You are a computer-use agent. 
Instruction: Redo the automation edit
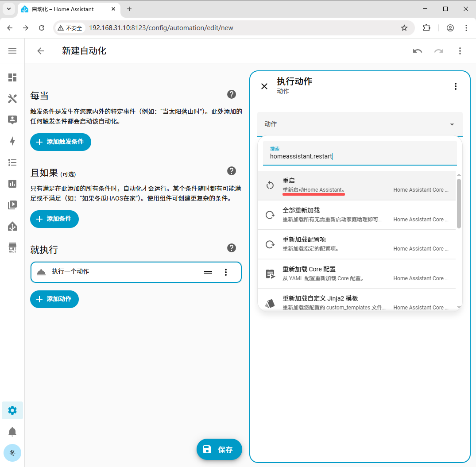click(439, 51)
